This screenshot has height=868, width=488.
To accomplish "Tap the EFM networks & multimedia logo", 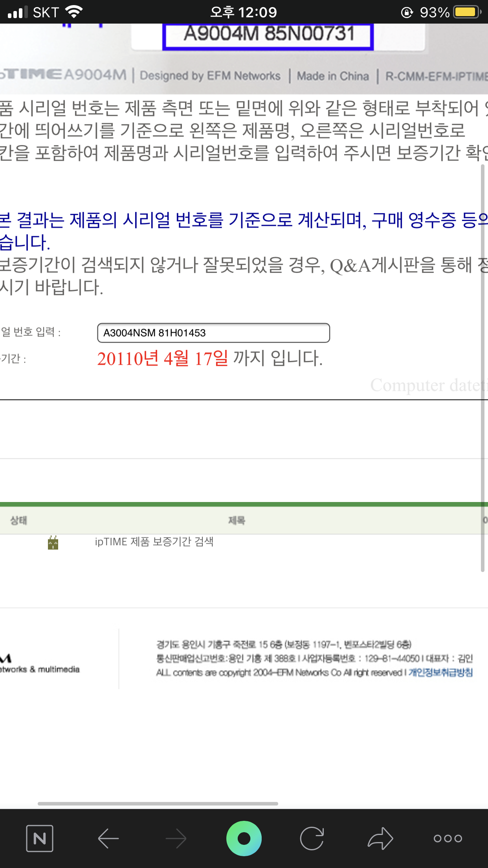I will [x=40, y=663].
